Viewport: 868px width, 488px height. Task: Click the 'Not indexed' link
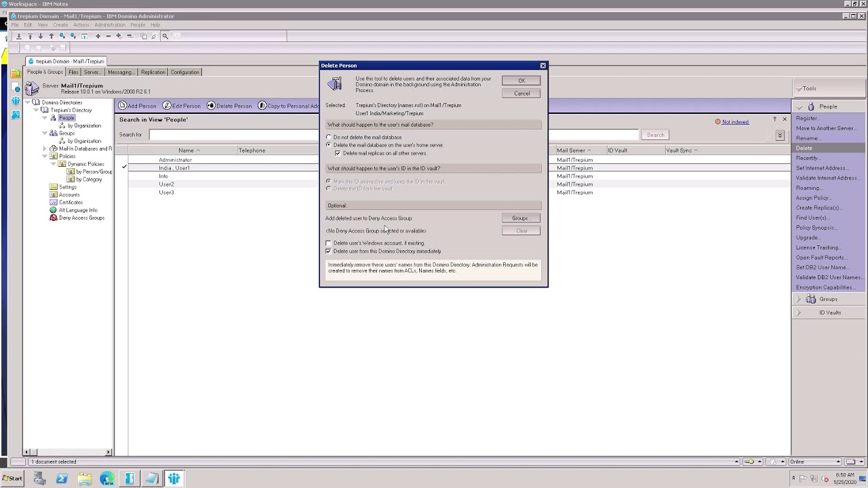(735, 122)
